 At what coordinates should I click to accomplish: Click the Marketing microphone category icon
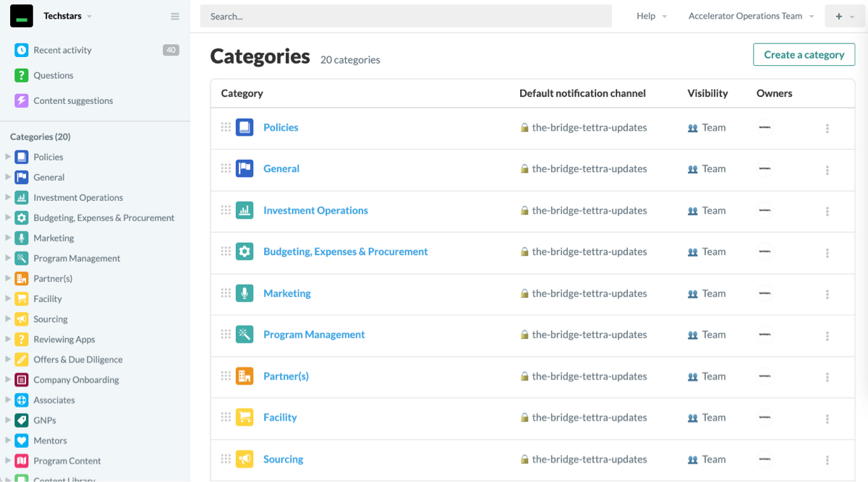click(x=244, y=293)
